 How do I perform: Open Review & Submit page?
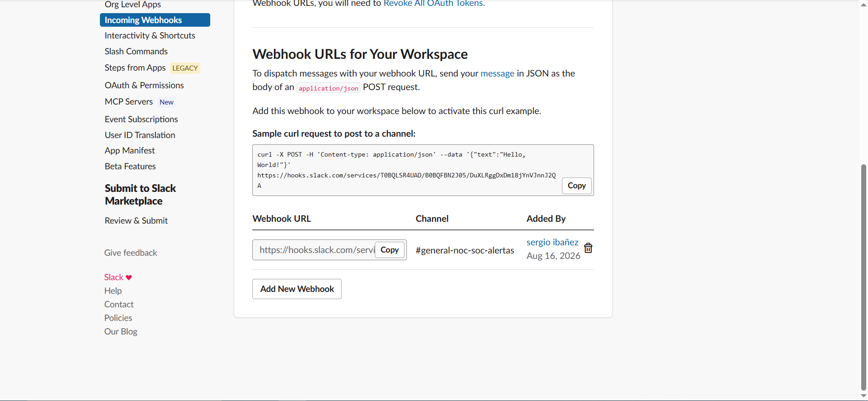point(136,220)
